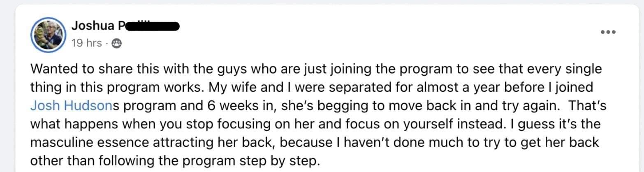Click the 19 hrs post timestamp
This screenshot has height=172, width=644.
coord(87,43)
